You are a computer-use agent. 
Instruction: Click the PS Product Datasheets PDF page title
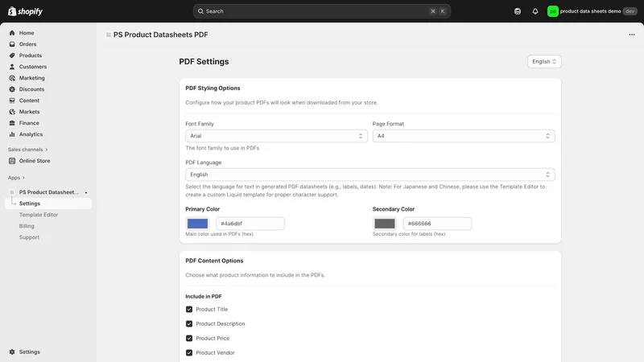160,35
